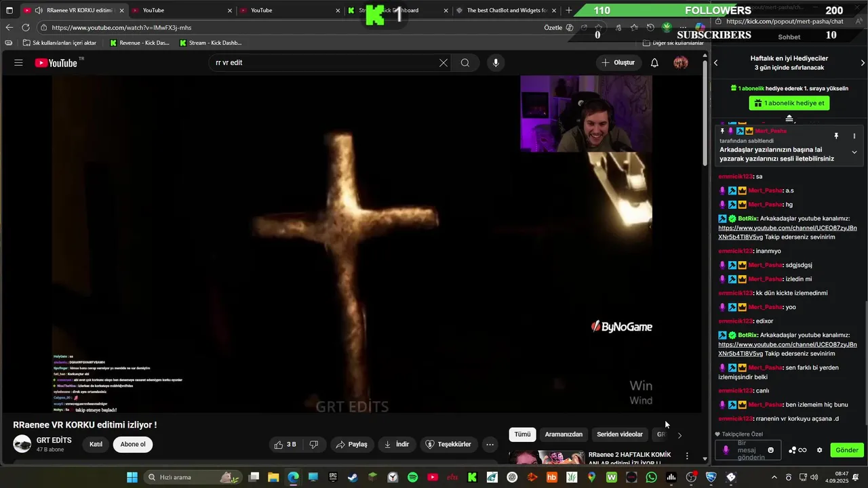Click the Hızlı arama taskbar search box

193,477
